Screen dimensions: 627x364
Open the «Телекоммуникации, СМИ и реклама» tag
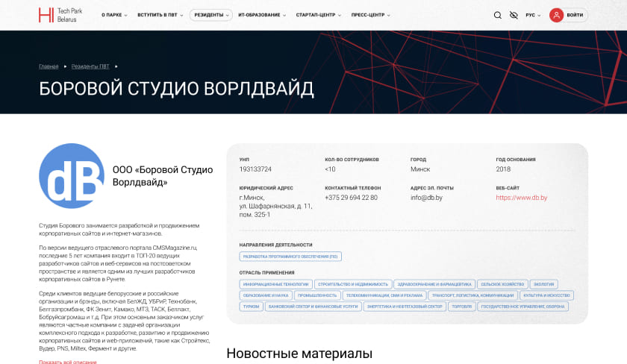click(x=384, y=295)
